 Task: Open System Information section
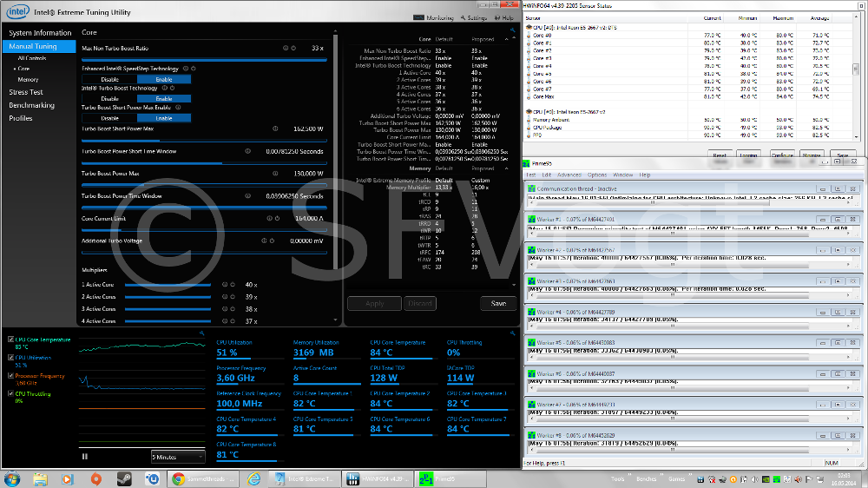[x=40, y=33]
